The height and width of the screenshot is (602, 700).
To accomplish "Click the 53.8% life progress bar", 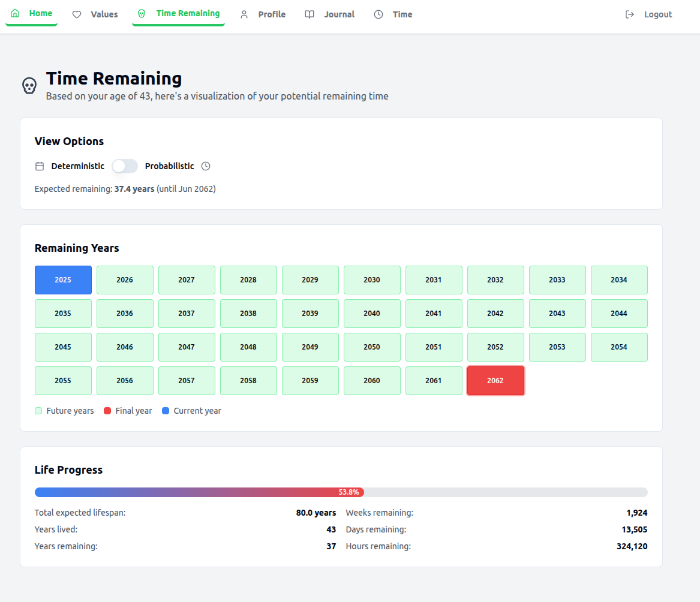I will pyautogui.click(x=341, y=492).
